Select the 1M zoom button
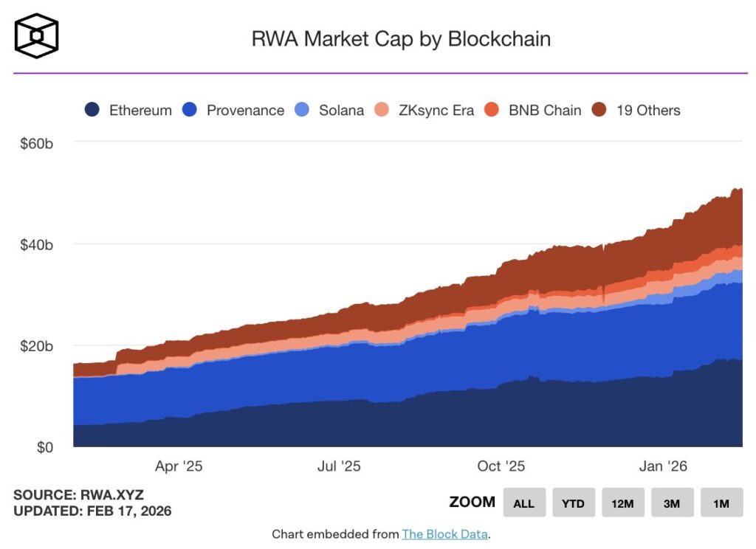Viewport: 756px width, 549px height. tap(721, 503)
